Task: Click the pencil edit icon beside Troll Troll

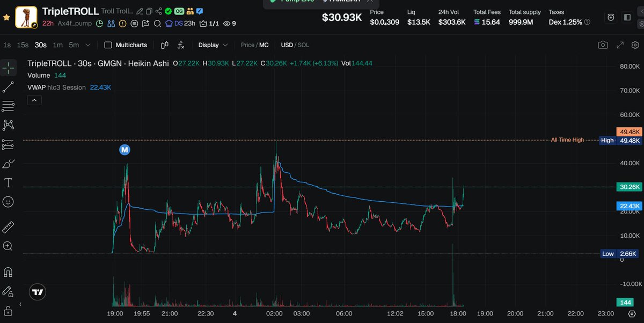Action: pos(140,11)
